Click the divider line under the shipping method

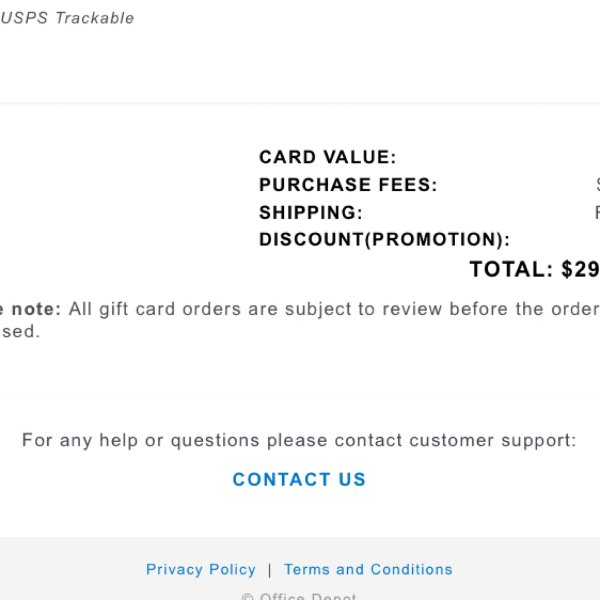tap(300, 103)
